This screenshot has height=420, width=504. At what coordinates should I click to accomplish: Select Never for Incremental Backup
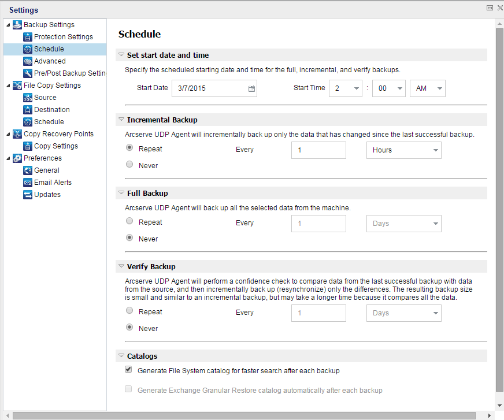tap(129, 164)
